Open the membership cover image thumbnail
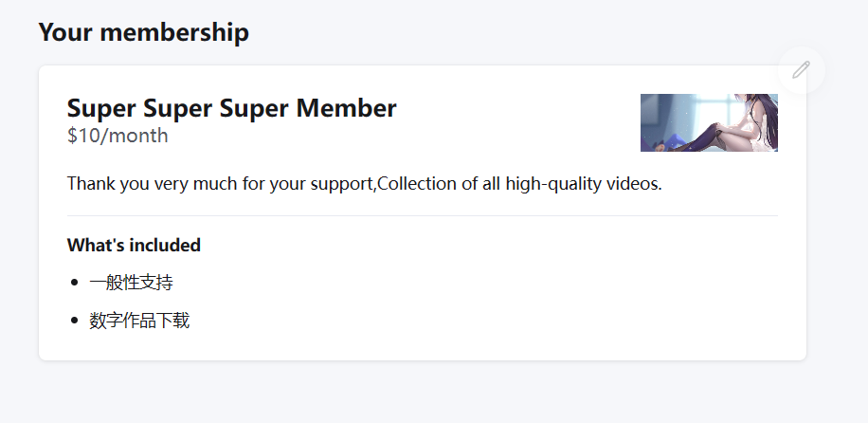Screen dimensions: 868x423 tap(709, 122)
